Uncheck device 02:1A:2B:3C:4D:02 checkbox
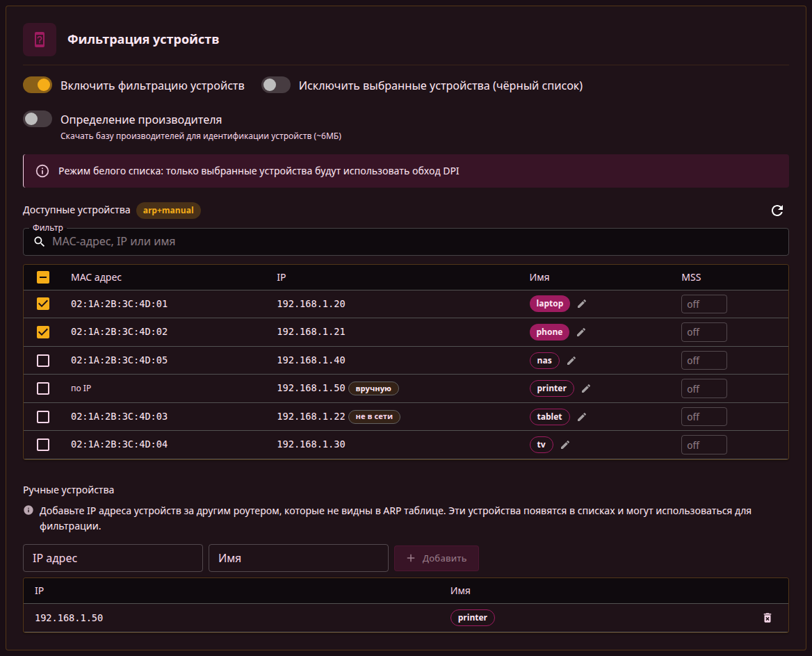This screenshot has width=812, height=656. (x=43, y=332)
